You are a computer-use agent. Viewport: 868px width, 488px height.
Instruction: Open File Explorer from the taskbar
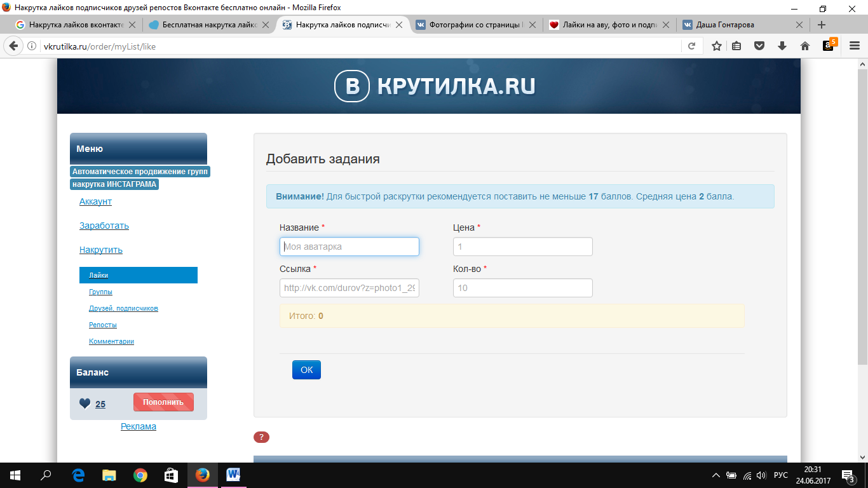109,475
